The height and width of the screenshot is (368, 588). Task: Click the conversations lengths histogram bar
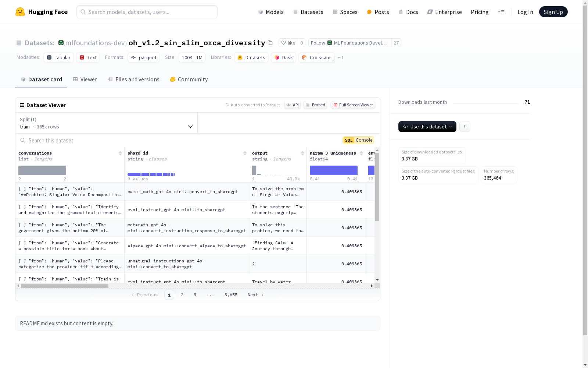(x=42, y=170)
